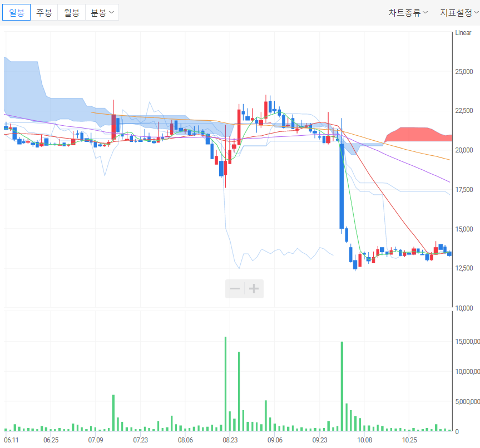Image resolution: width=480 pixels, height=448 pixels.
Task: Click the 10.08 date label
Action: (x=365, y=440)
